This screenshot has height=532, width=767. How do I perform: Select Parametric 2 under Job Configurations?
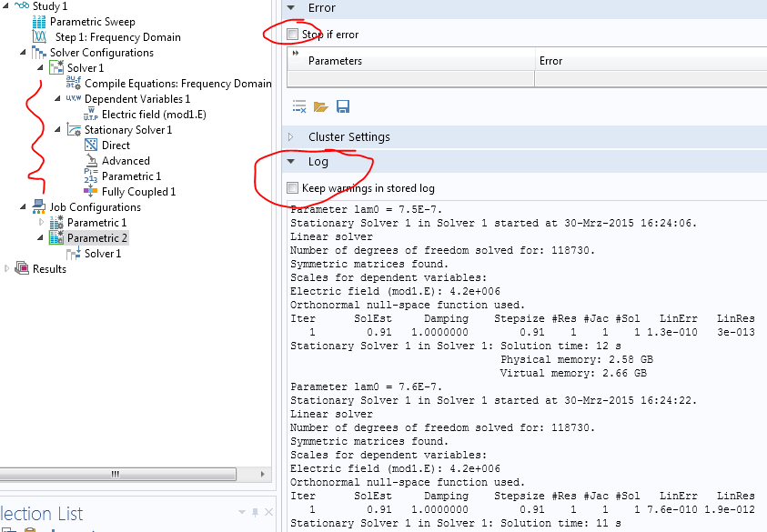[x=96, y=238]
